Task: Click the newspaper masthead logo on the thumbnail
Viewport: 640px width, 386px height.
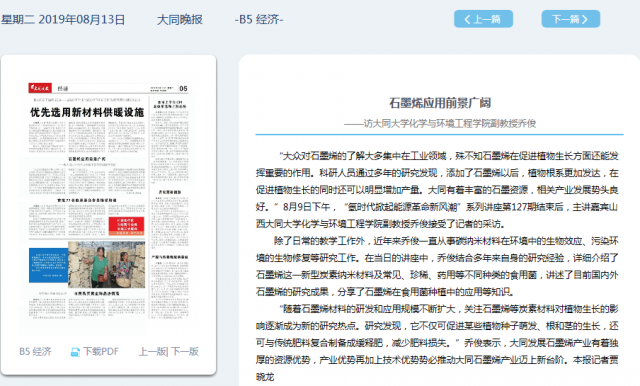Action: tap(40, 88)
